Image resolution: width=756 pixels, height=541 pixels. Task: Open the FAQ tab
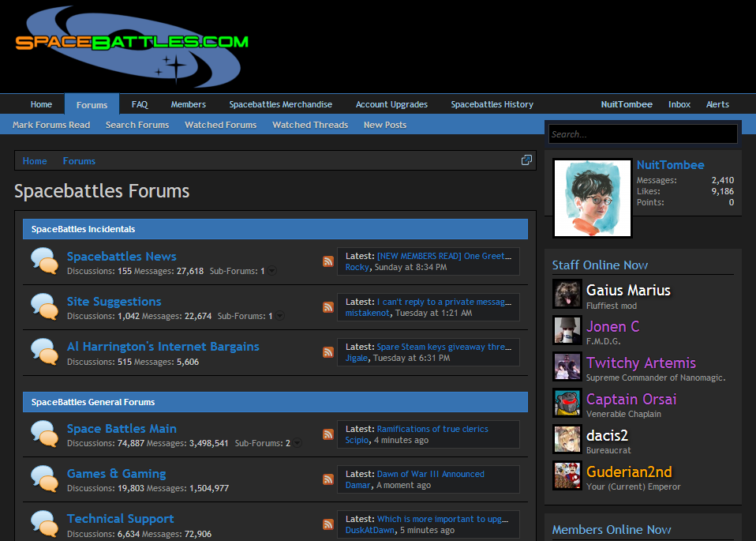[140, 104]
